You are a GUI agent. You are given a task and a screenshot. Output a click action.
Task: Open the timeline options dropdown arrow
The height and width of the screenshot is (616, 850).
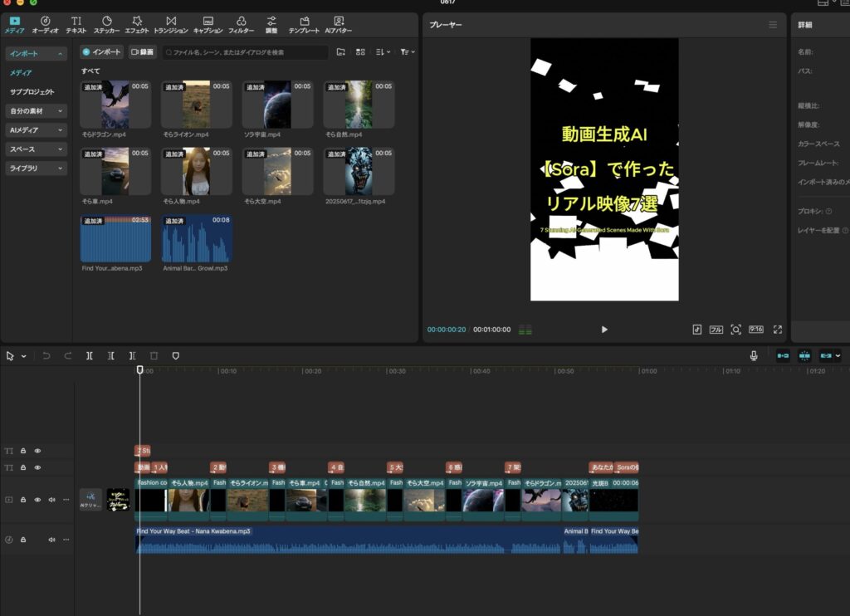[x=838, y=355]
